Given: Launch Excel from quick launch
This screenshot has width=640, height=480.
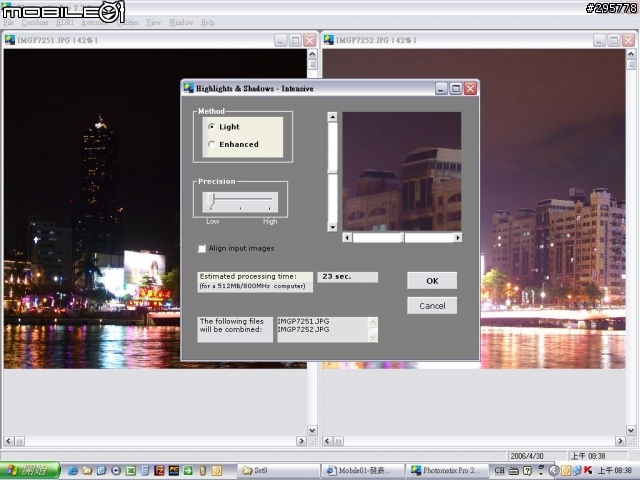Looking at the screenshot, I should (131, 471).
